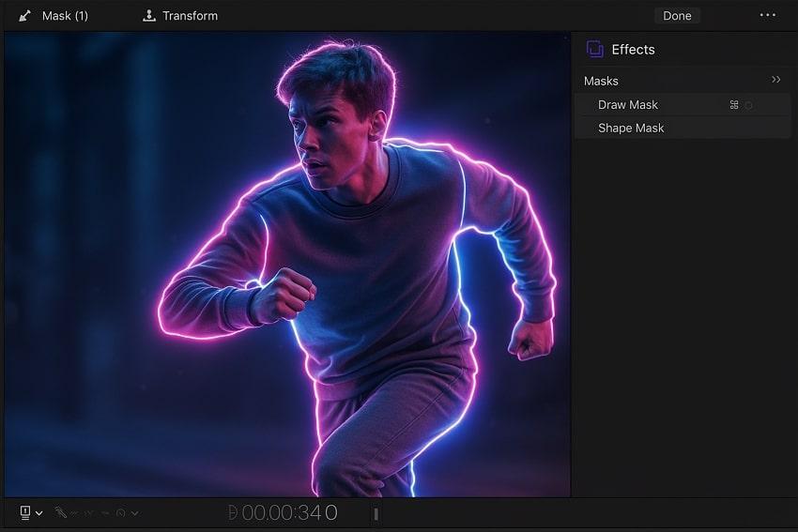Click the Done button

677,16
